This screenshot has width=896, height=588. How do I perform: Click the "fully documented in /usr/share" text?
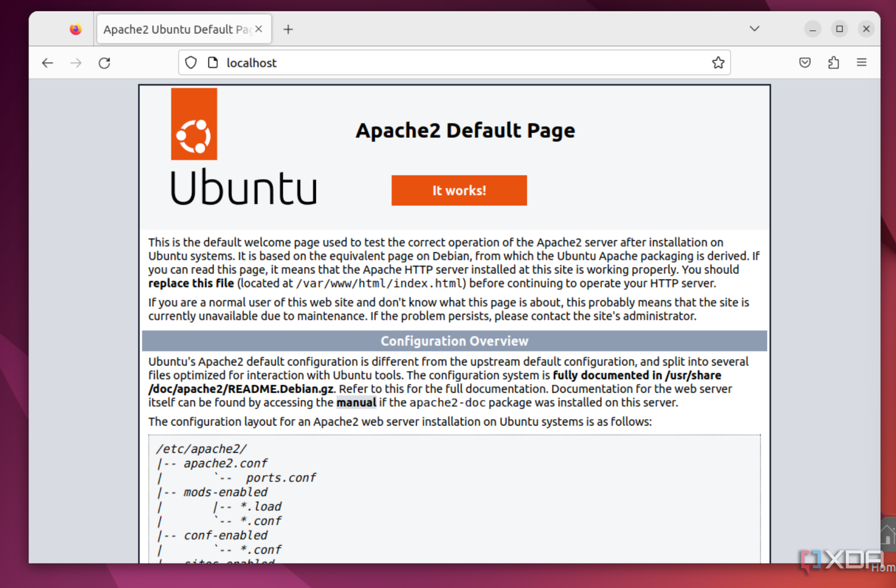(637, 375)
